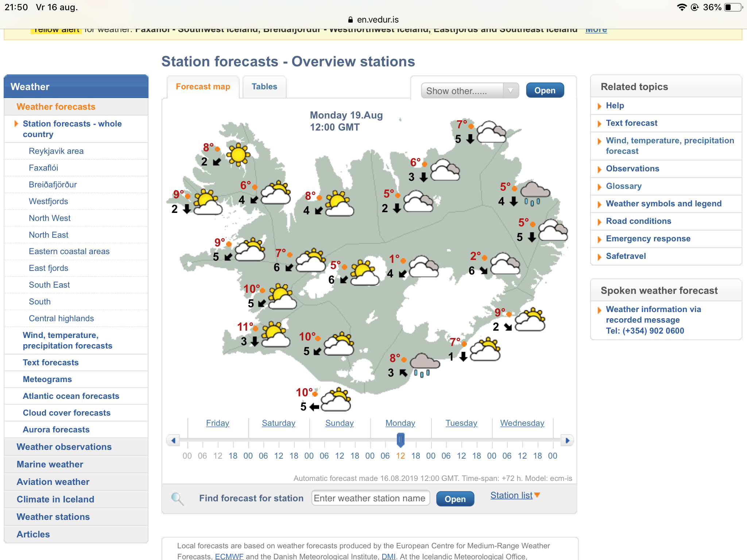
Task: Open the Cloud cover forecasts link
Action: coord(67,413)
